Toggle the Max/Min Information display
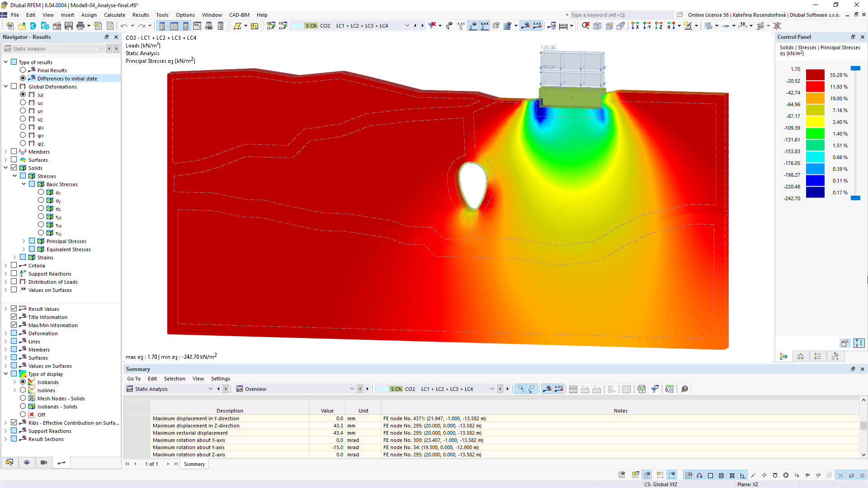The width and height of the screenshot is (868, 488). click(14, 325)
